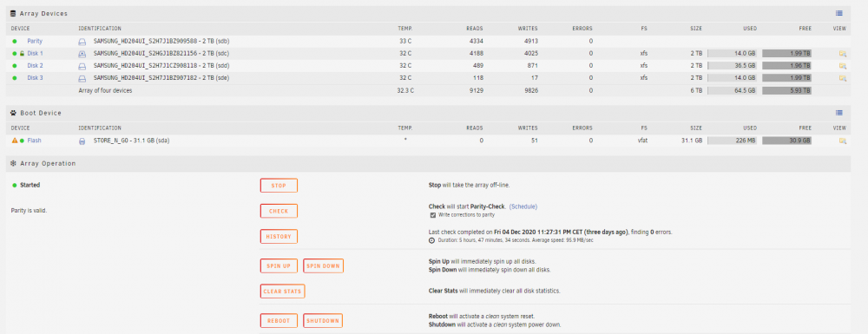Click the green status dot for Disk 3

(x=15, y=78)
